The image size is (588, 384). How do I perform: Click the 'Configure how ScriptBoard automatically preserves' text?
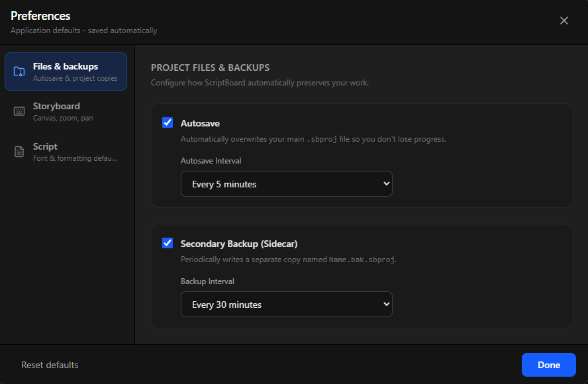click(x=260, y=83)
